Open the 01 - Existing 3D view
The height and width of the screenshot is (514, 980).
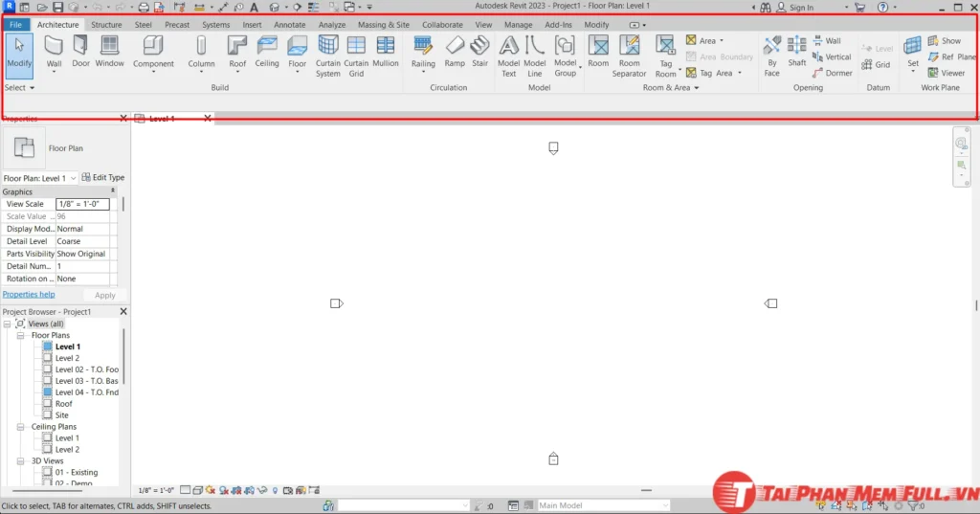tap(76, 473)
